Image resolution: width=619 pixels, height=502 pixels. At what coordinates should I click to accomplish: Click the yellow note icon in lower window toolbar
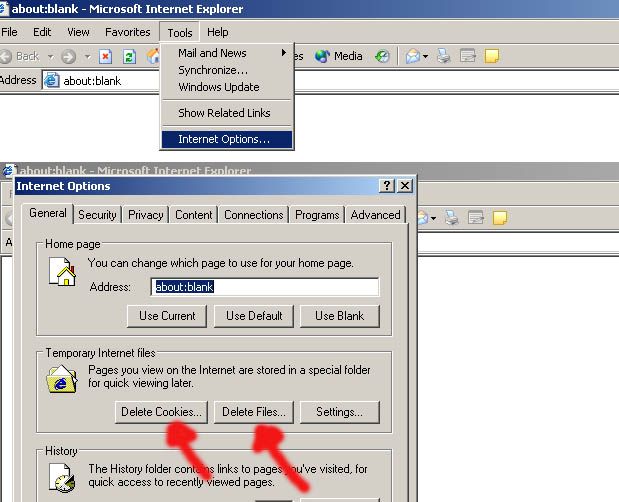tap(500, 218)
